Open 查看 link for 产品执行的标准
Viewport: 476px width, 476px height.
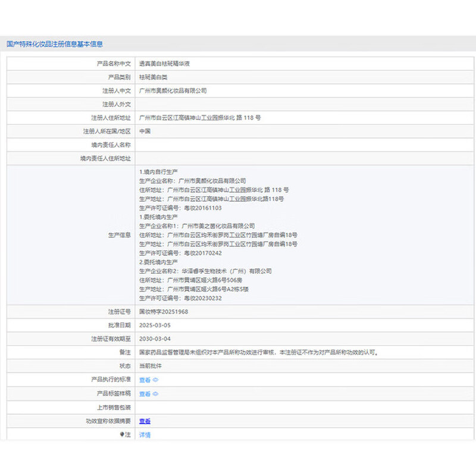(x=145, y=380)
